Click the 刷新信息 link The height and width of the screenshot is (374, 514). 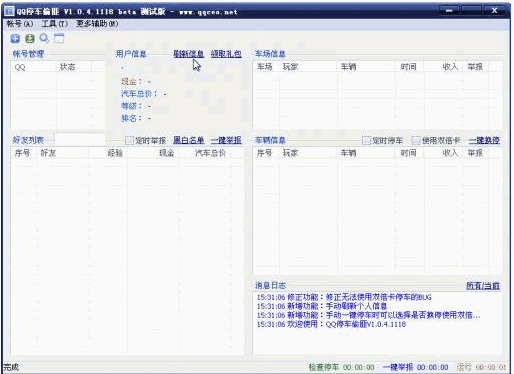[x=188, y=54]
